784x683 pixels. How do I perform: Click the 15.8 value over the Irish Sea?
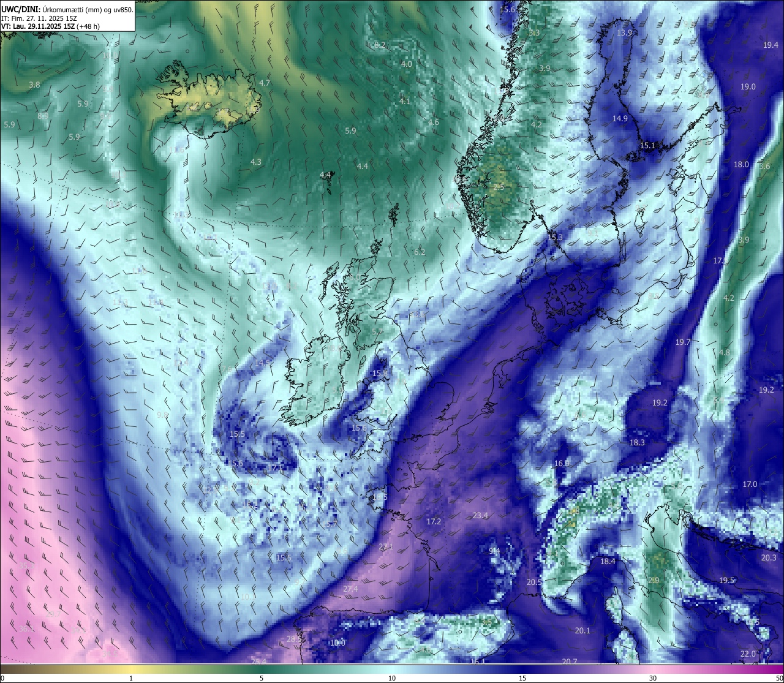(x=380, y=373)
